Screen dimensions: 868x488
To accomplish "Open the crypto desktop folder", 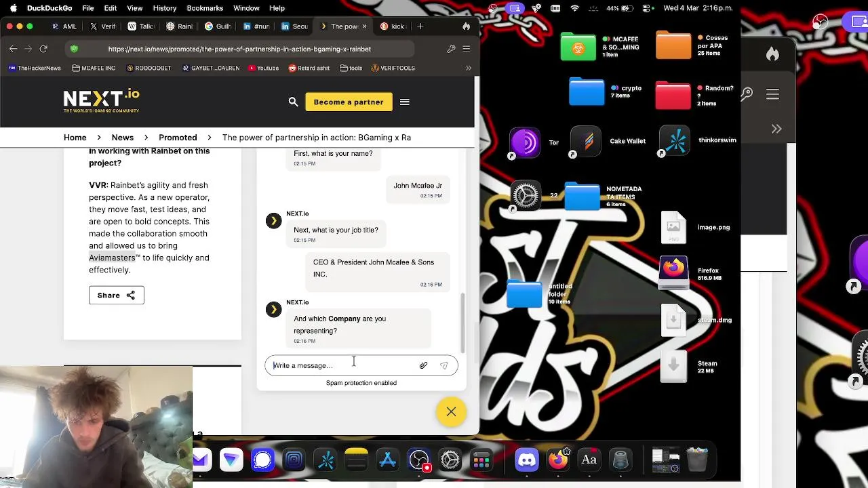I will coord(587,92).
